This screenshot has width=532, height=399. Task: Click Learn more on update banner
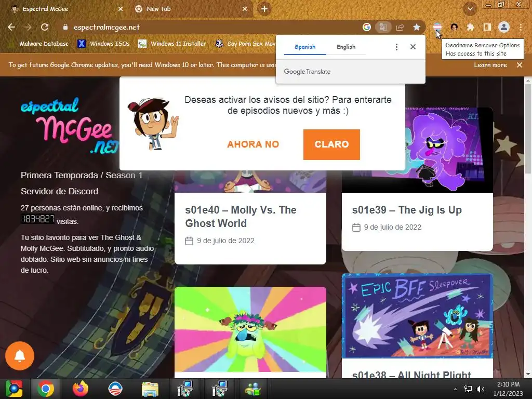coord(490,65)
